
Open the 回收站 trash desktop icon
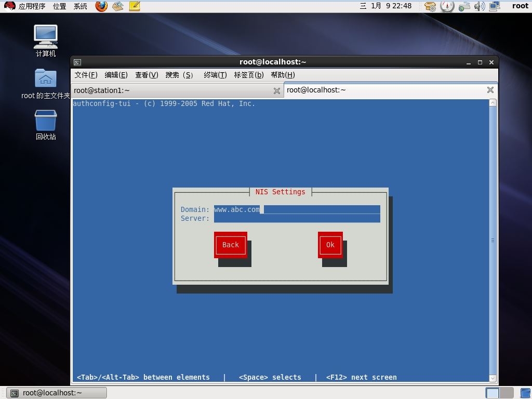pyautogui.click(x=46, y=125)
